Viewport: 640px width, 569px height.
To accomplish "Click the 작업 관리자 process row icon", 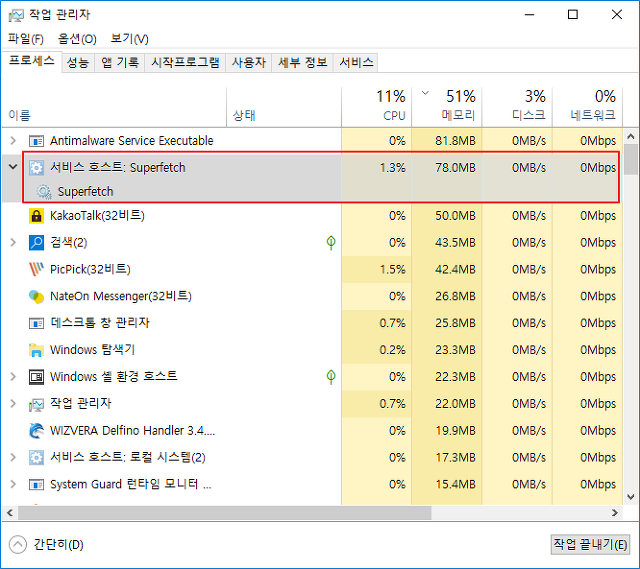I will [x=36, y=404].
